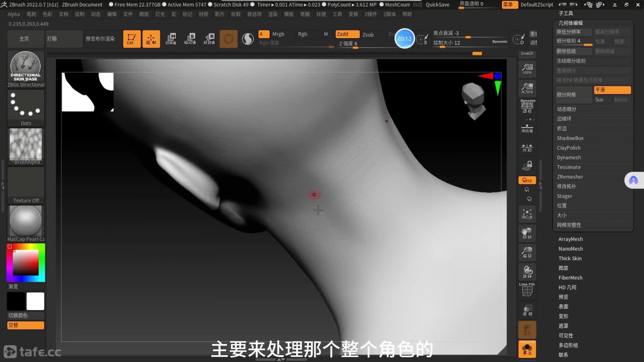Select the Rotate gizmo icon (旋转轴)
This screenshot has height=362, width=644.
point(209,39)
